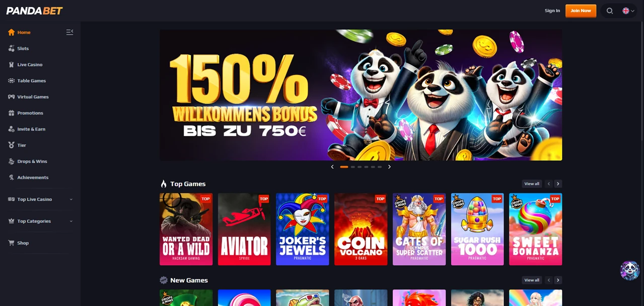Click the Join Now button
Viewport: 644px width, 306px height.
(581, 11)
